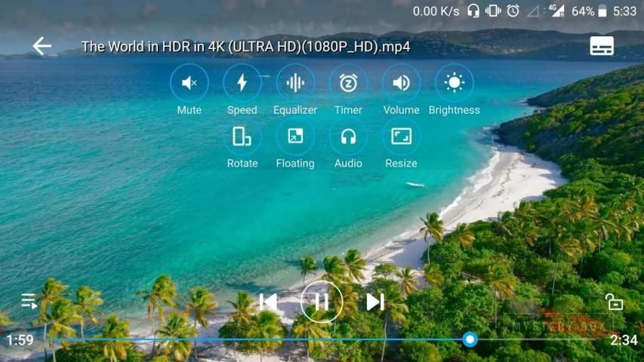644x362 pixels.
Task: Tap the 2:34 total duration label
Action: click(x=624, y=340)
